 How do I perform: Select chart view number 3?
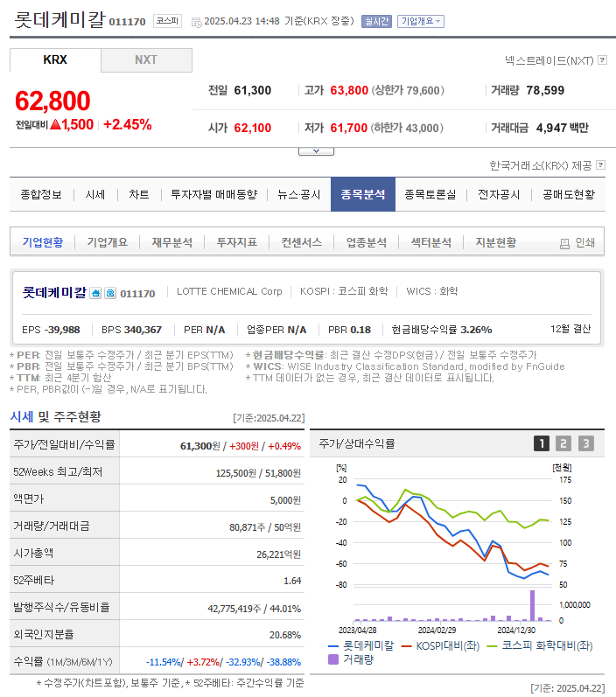(x=585, y=443)
